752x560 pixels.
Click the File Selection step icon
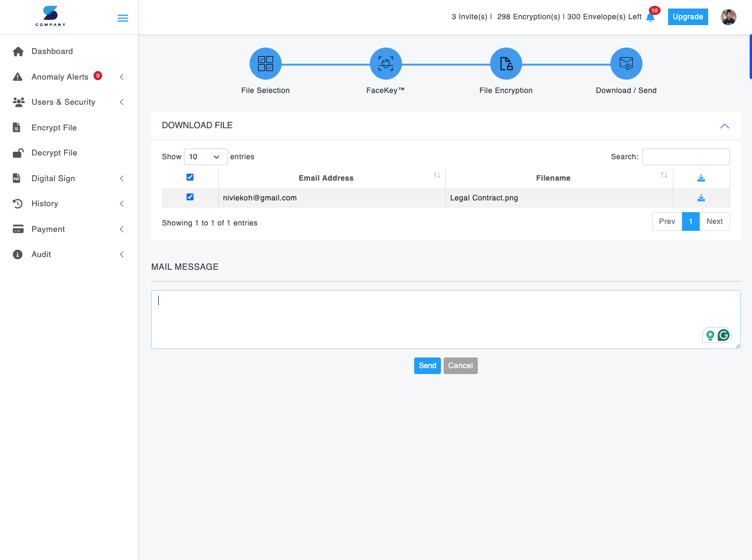click(x=266, y=64)
